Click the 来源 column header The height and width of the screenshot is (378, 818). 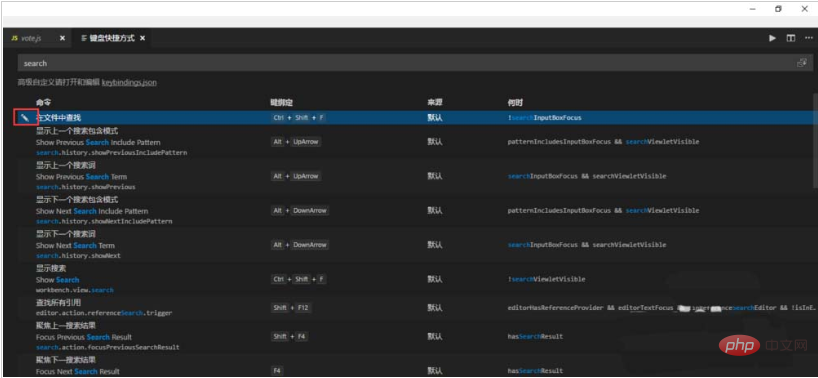pyautogui.click(x=435, y=103)
